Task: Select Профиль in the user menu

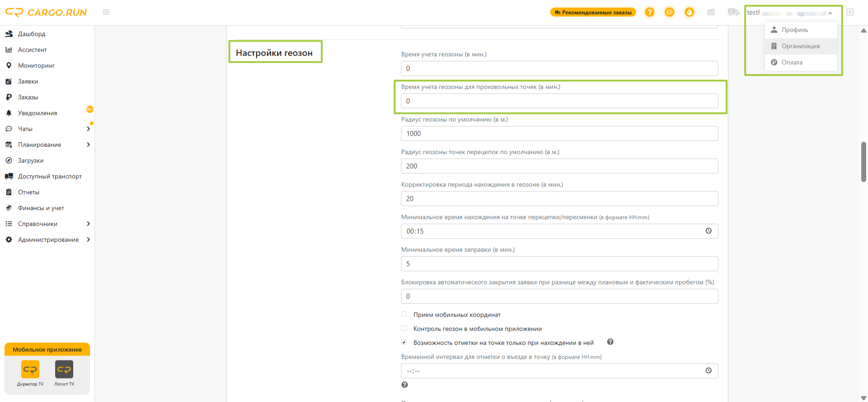Action: tap(801, 30)
